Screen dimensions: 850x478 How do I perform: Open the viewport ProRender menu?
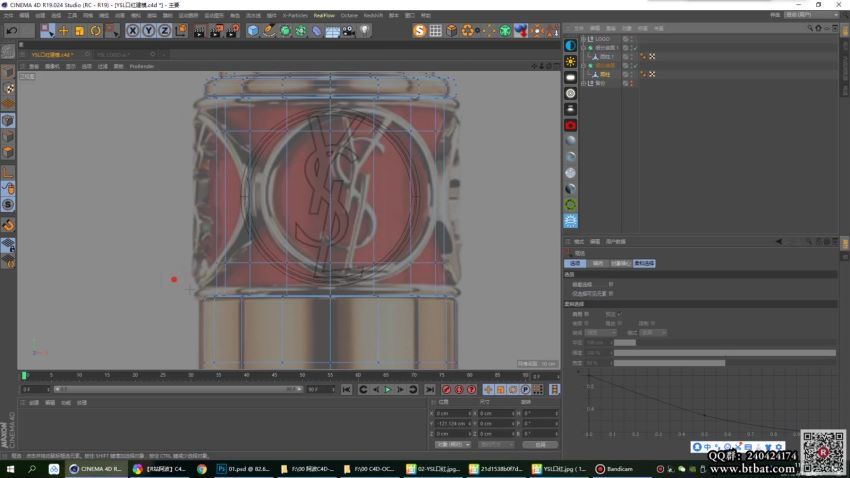pyautogui.click(x=141, y=66)
